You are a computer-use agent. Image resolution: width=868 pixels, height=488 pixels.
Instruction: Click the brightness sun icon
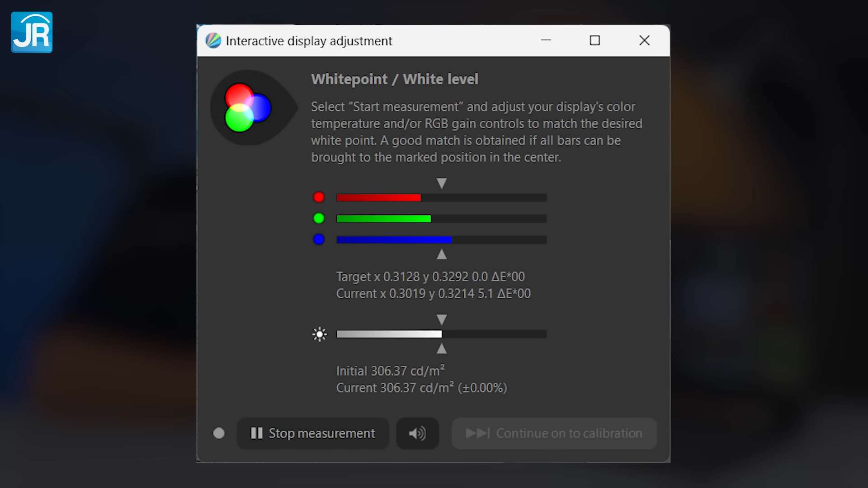(320, 334)
